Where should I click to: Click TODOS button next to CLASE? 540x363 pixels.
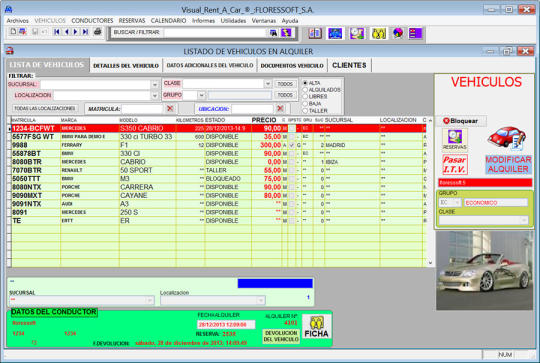[x=285, y=84]
